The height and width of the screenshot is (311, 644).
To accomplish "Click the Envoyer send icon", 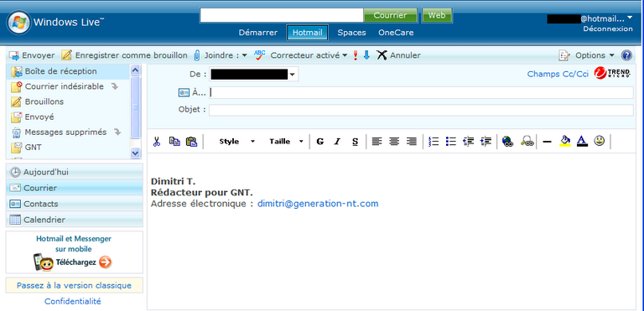I will point(14,55).
